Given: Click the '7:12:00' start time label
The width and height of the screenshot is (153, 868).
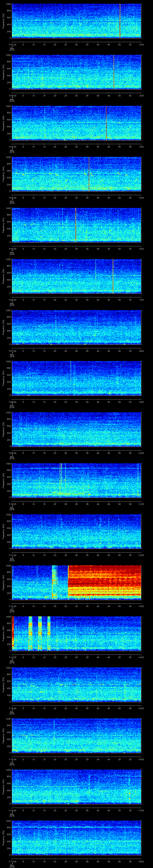Looking at the screenshot, I should [12, 606].
